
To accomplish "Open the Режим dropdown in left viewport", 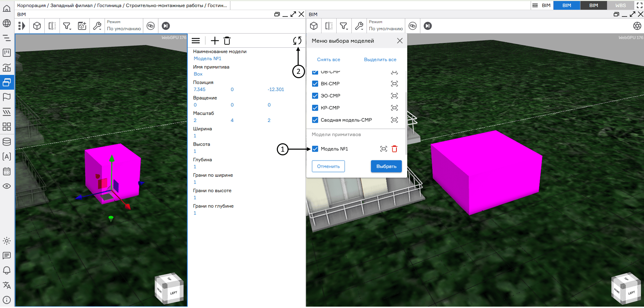I will click(x=124, y=26).
